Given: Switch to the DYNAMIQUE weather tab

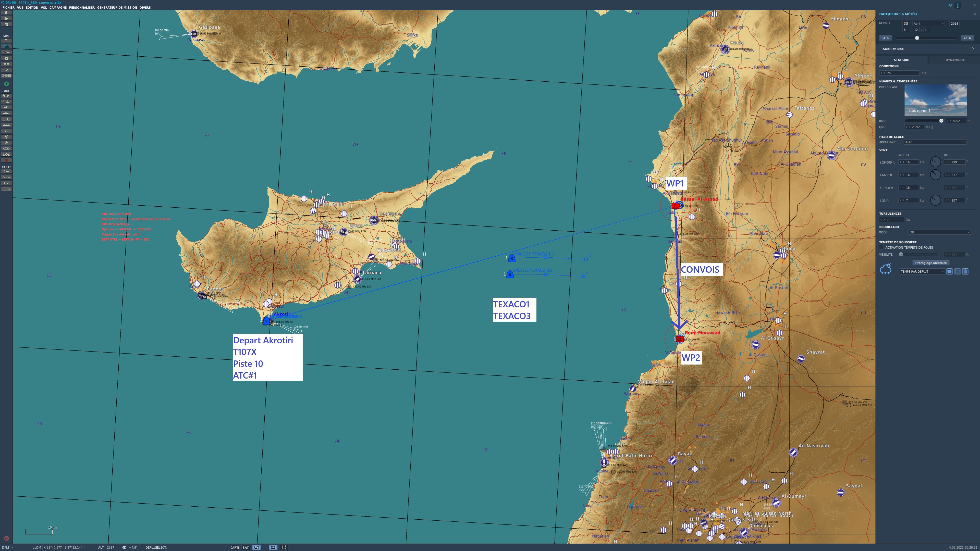Looking at the screenshot, I should 954,60.
